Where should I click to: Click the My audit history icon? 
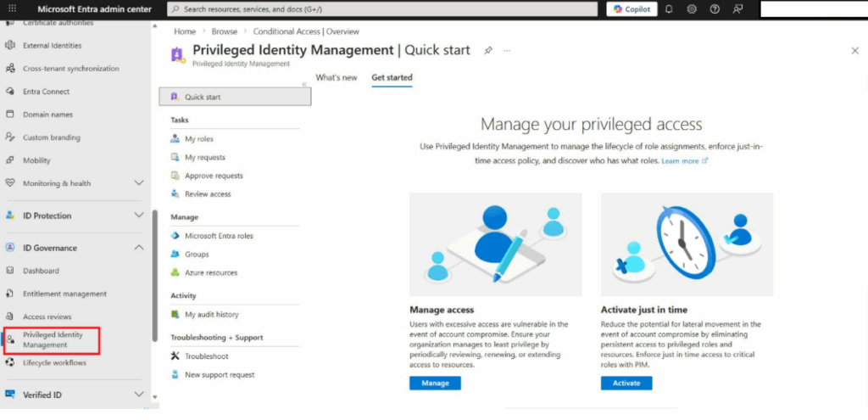click(x=175, y=314)
